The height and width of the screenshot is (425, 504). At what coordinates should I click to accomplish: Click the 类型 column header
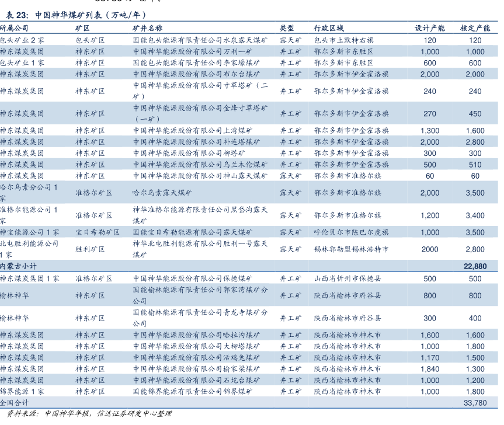click(x=286, y=28)
